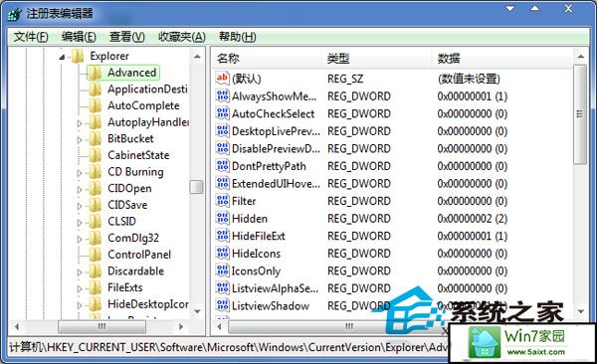597x364 pixels.
Task: Collapse the Explorer tree node
Action: tap(62, 57)
